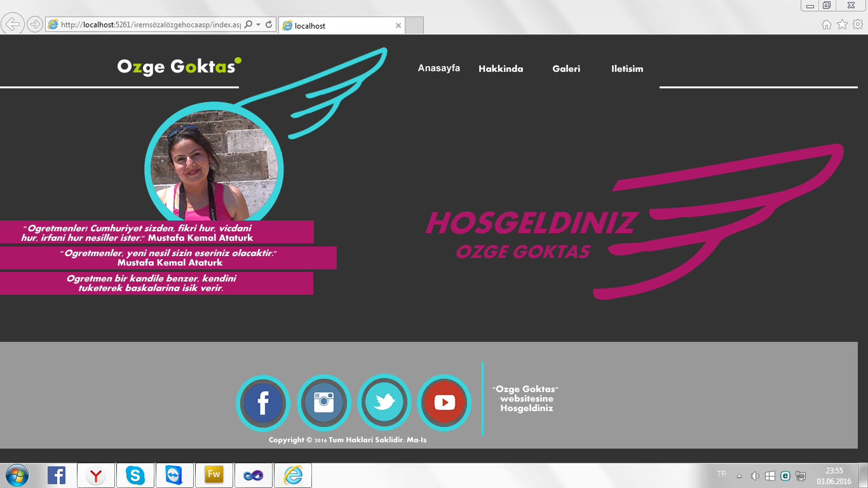Open Fireworks from the taskbar
Screen dimensions: 868x488
(x=214, y=475)
